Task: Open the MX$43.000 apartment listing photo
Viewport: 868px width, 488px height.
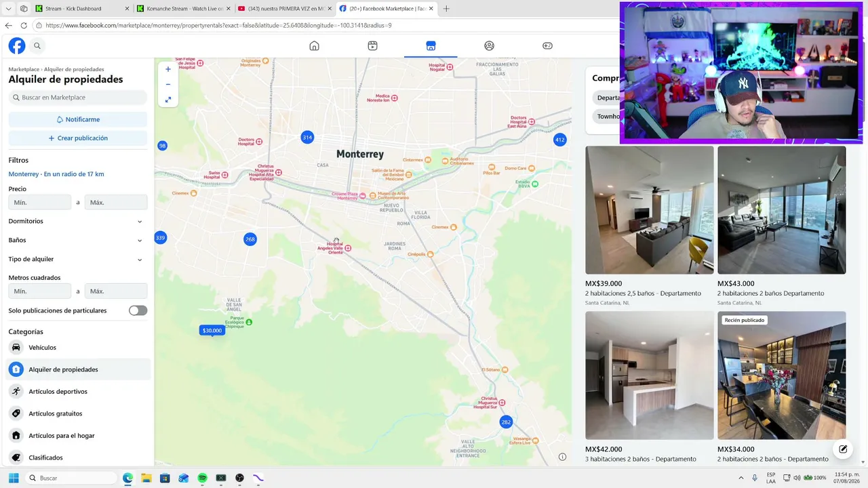Action: (x=782, y=210)
